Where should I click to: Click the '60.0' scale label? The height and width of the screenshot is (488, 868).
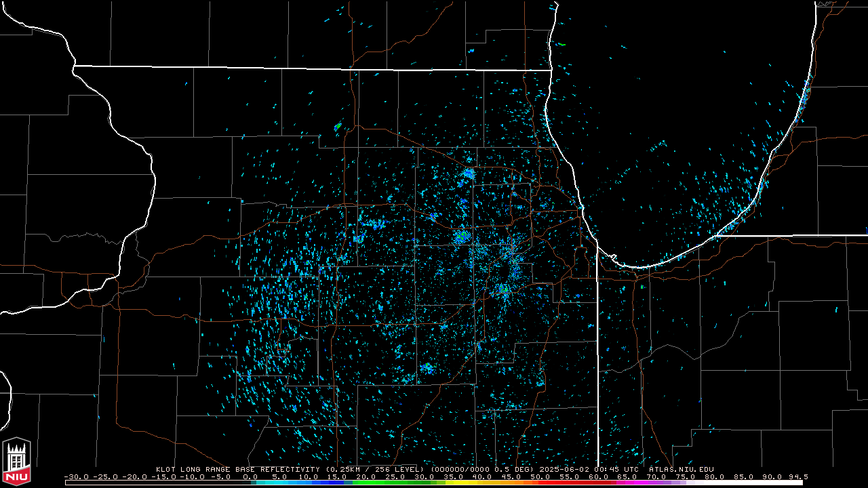click(x=599, y=476)
